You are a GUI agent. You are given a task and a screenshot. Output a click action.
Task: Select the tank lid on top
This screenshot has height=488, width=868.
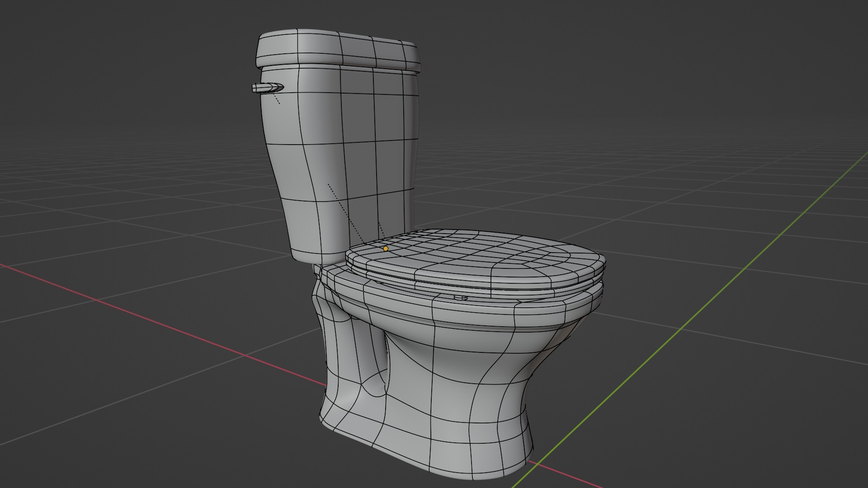tap(338, 51)
